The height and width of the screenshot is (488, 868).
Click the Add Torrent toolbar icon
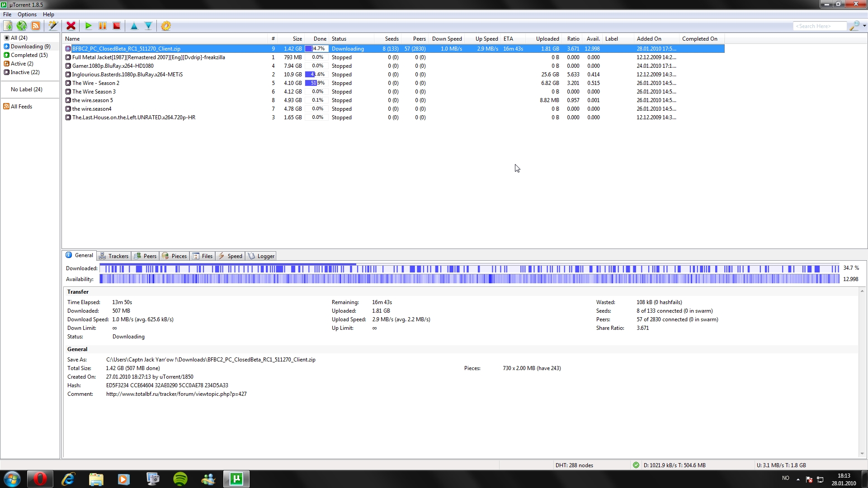coord(8,26)
